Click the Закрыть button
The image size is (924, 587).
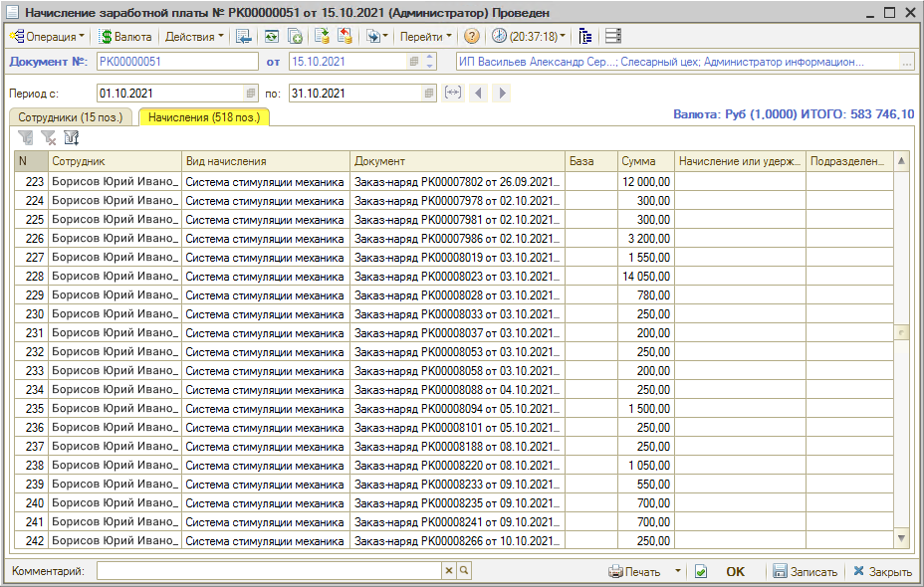pos(881,572)
